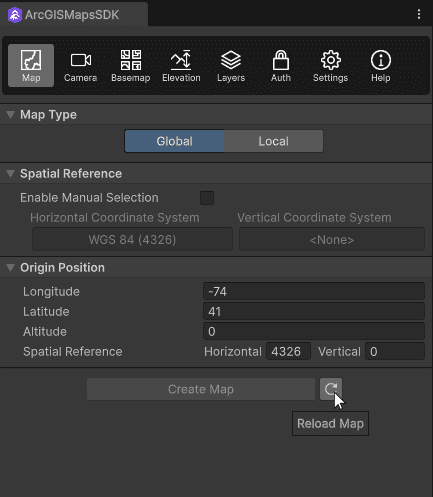Image resolution: width=433 pixels, height=497 pixels.
Task: Switch to the ArcGISMapsSDK tab
Action: pyautogui.click(x=74, y=14)
